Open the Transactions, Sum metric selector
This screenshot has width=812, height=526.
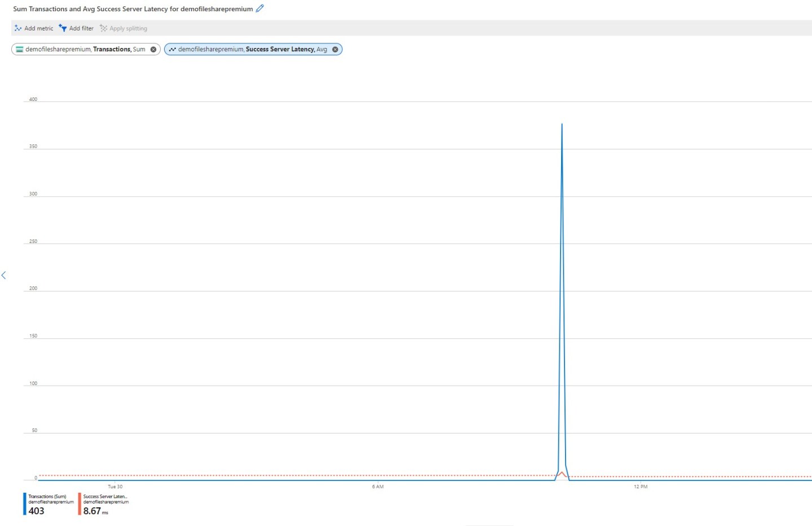click(85, 50)
